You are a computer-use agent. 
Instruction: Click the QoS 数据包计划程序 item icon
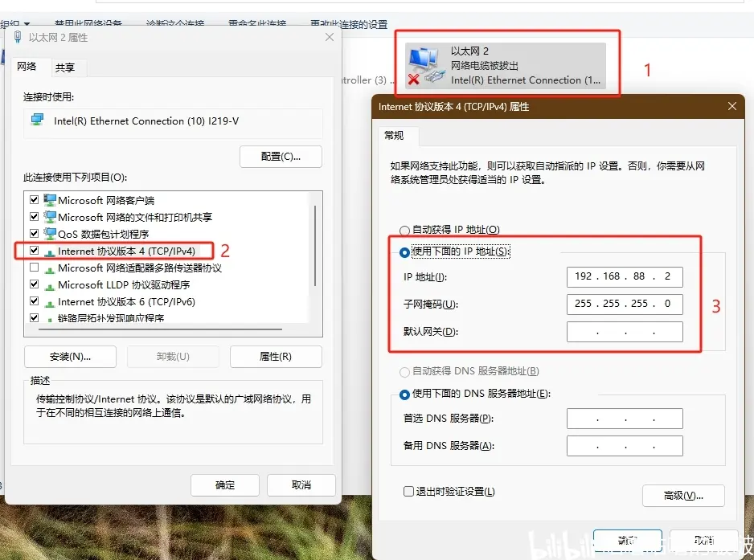[x=50, y=234]
